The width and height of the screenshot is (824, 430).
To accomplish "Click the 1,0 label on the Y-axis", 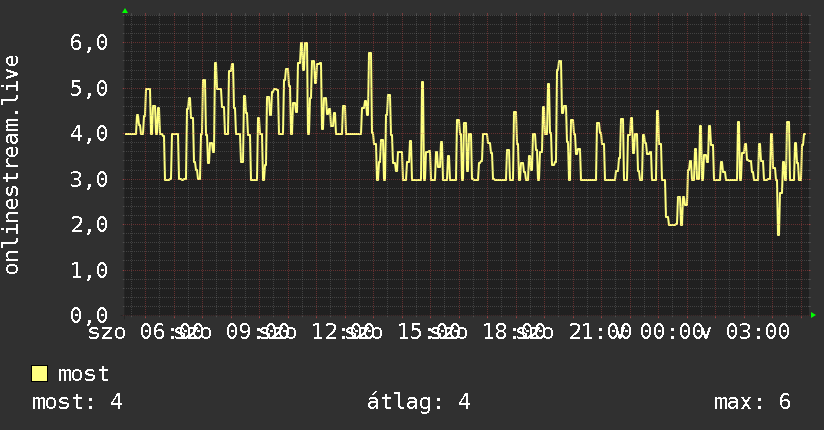I will (89, 270).
